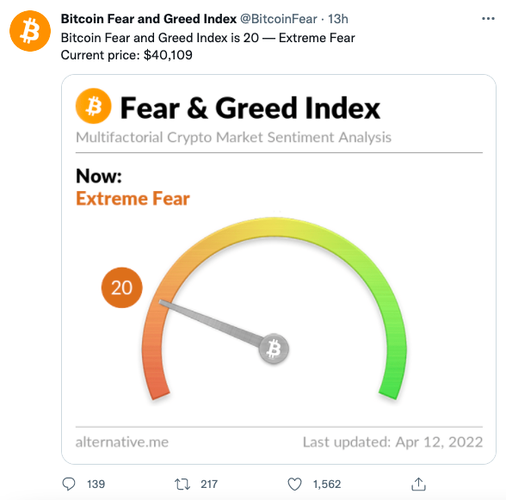
Task: Click the reply speech bubble icon
Action: click(x=69, y=484)
